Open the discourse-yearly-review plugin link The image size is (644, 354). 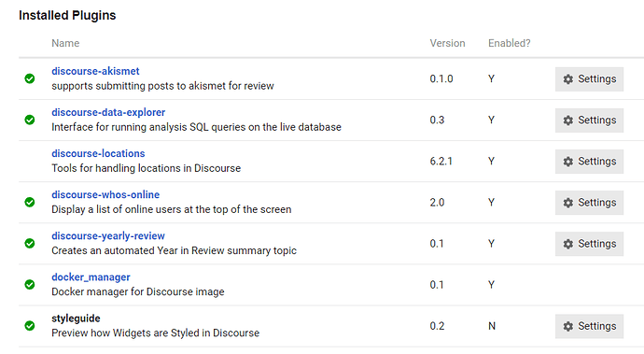coord(108,236)
